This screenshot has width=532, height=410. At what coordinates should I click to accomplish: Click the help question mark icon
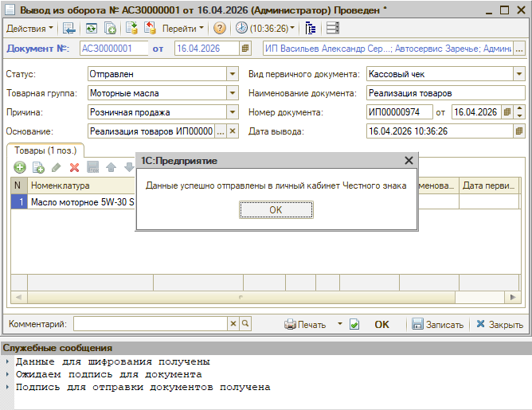[219, 28]
